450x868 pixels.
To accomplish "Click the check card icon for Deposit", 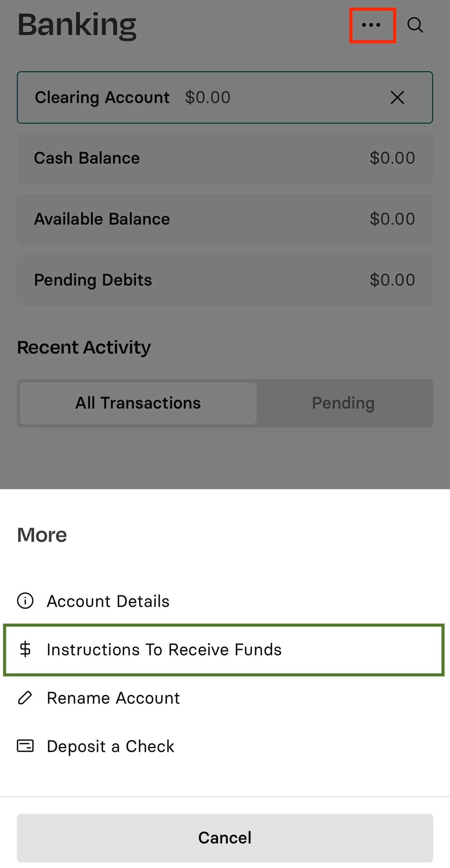I will point(25,746).
